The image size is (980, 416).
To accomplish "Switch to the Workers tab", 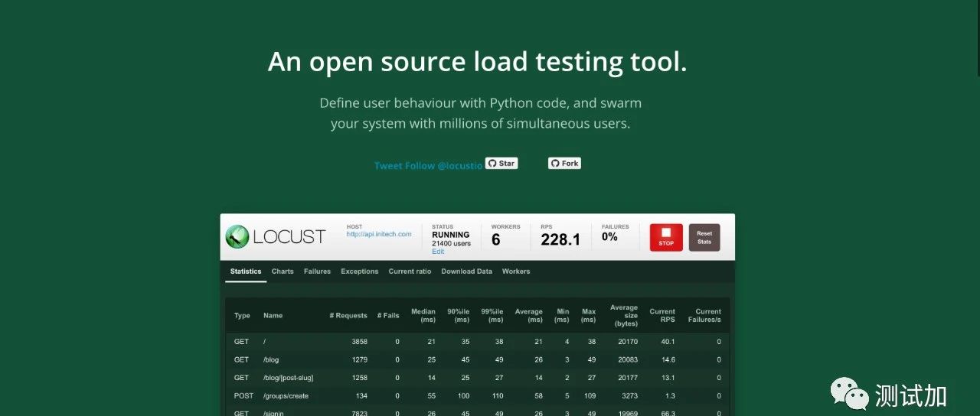I will tap(516, 271).
